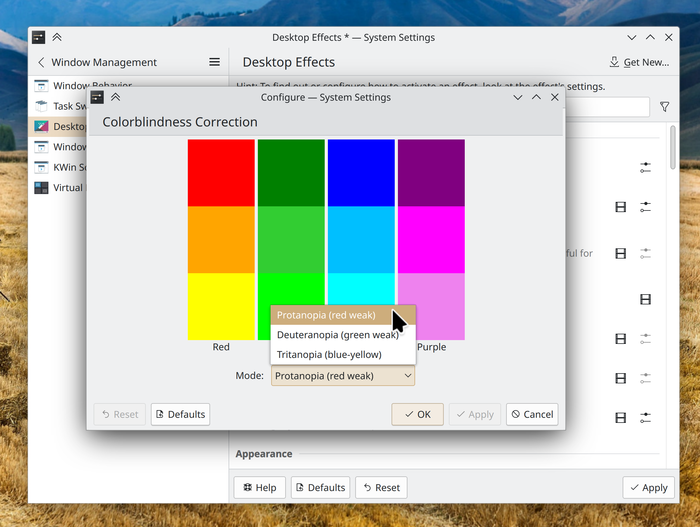The width and height of the screenshot is (700, 527).
Task: Click Defaults in the Configure dialog
Action: point(180,414)
